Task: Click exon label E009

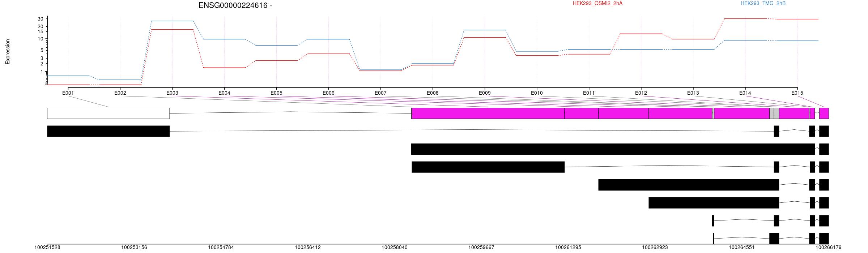Action: pos(485,93)
